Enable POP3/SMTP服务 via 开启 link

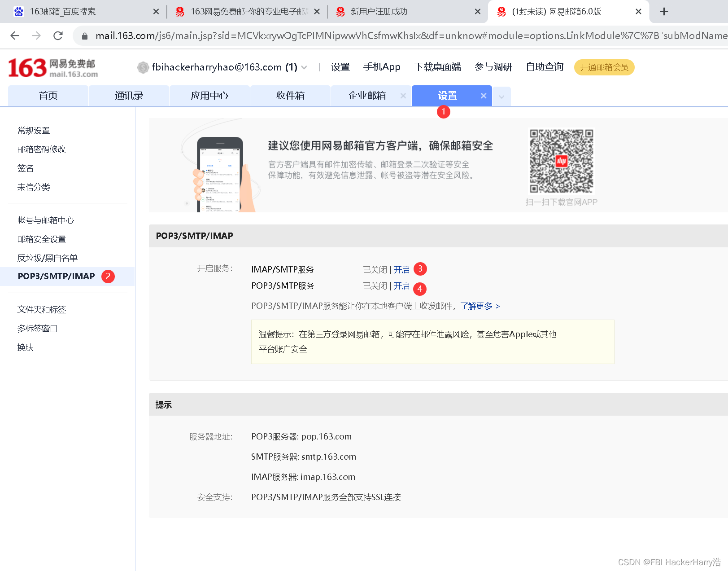[x=401, y=286]
